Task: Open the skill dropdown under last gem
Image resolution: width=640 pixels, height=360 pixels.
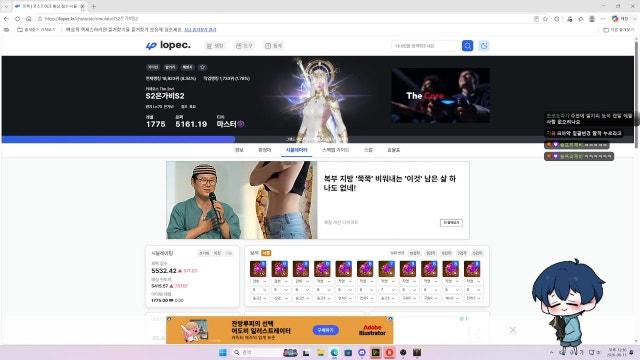Action: click(x=473, y=298)
